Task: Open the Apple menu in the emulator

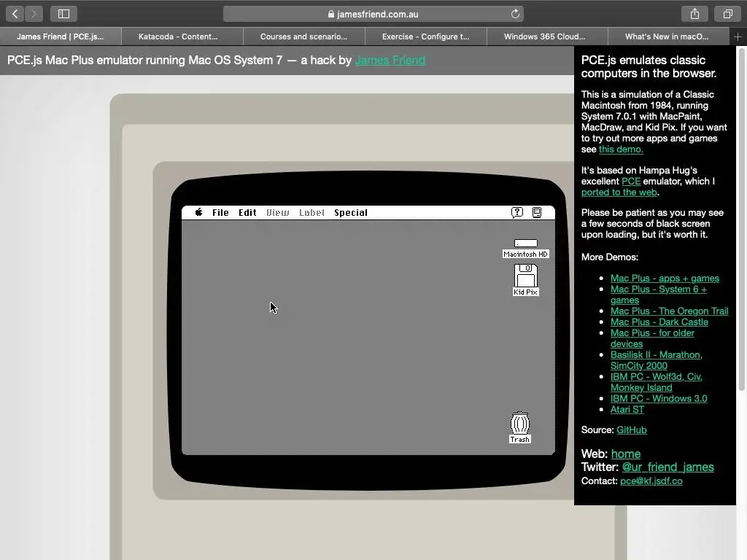Action: click(x=198, y=212)
